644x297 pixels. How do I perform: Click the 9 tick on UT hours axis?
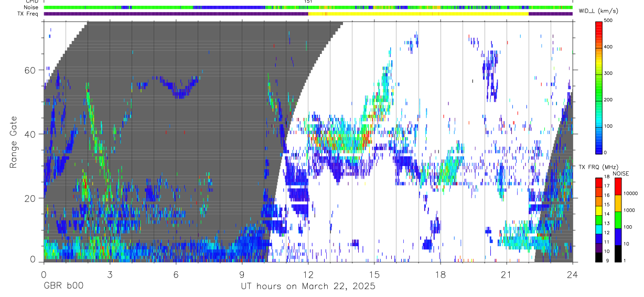[x=242, y=274]
